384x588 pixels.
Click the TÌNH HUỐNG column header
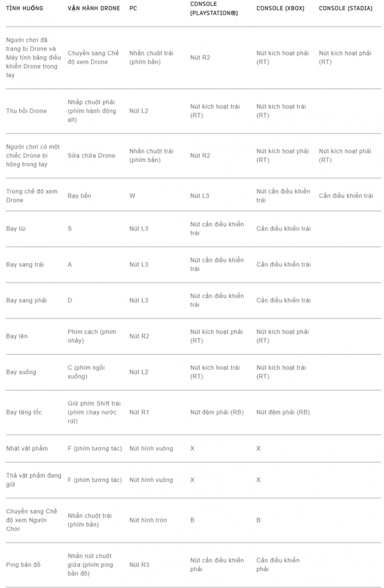(x=24, y=8)
